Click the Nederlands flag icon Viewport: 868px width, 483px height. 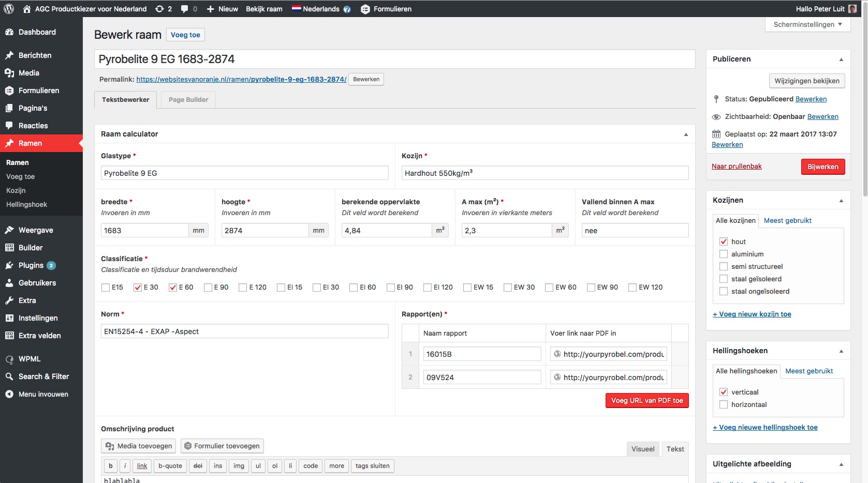point(297,8)
